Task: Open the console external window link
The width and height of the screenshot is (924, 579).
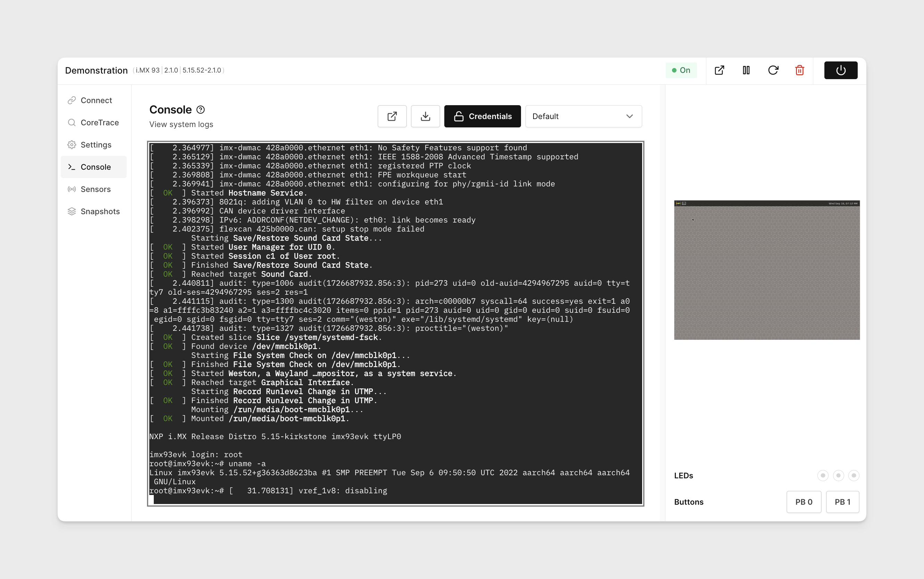Action: (x=391, y=116)
